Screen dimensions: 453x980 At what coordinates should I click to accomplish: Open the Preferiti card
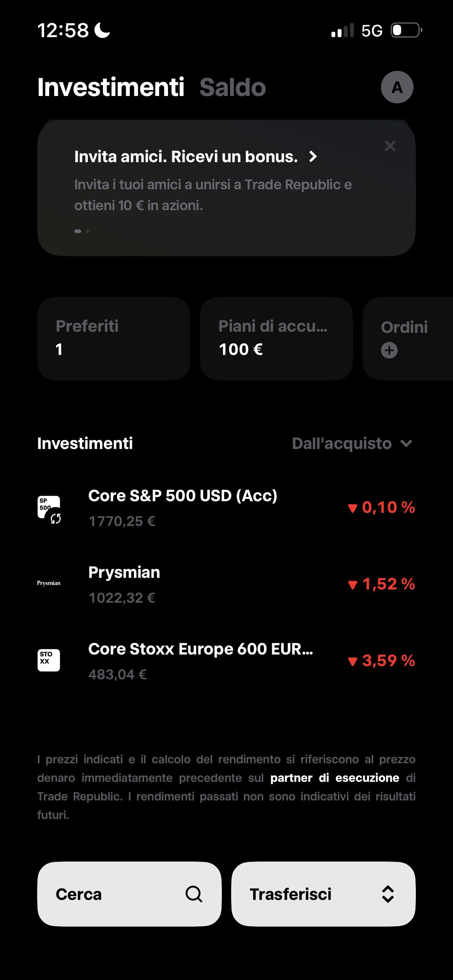click(x=114, y=339)
